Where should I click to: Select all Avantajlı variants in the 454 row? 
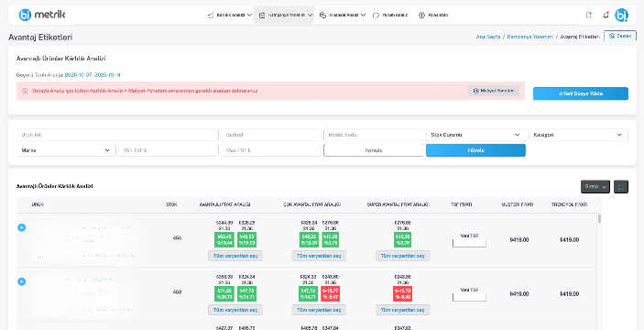point(235,256)
